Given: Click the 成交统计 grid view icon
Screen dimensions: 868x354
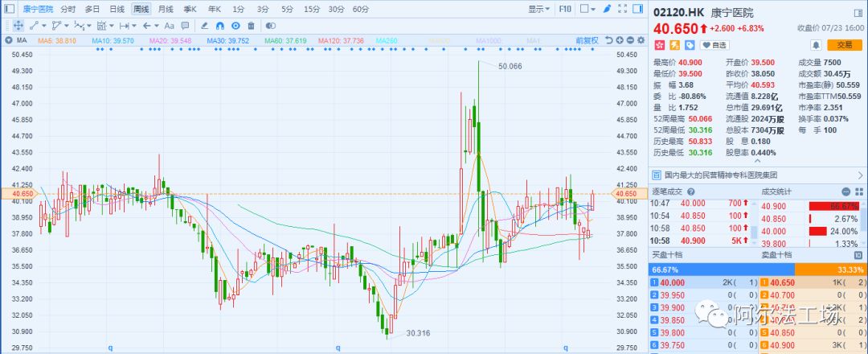Looking at the screenshot, I should pyautogui.click(x=858, y=191).
